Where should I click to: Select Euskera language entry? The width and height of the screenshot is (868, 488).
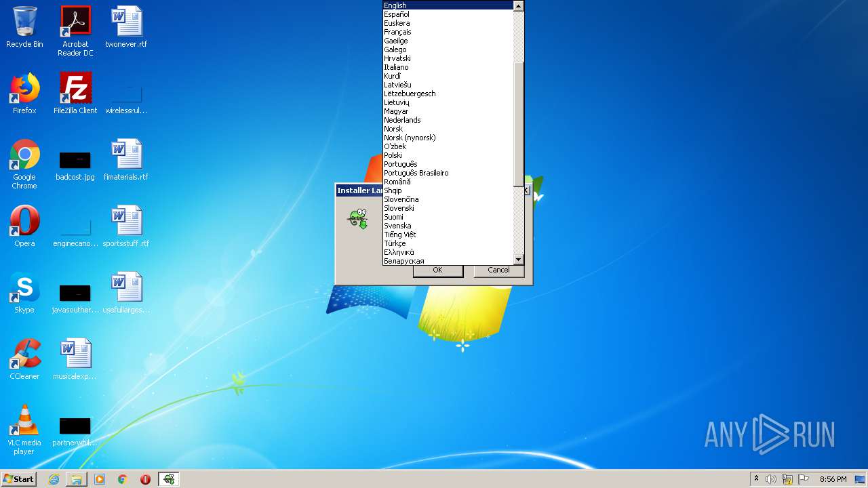[448, 23]
